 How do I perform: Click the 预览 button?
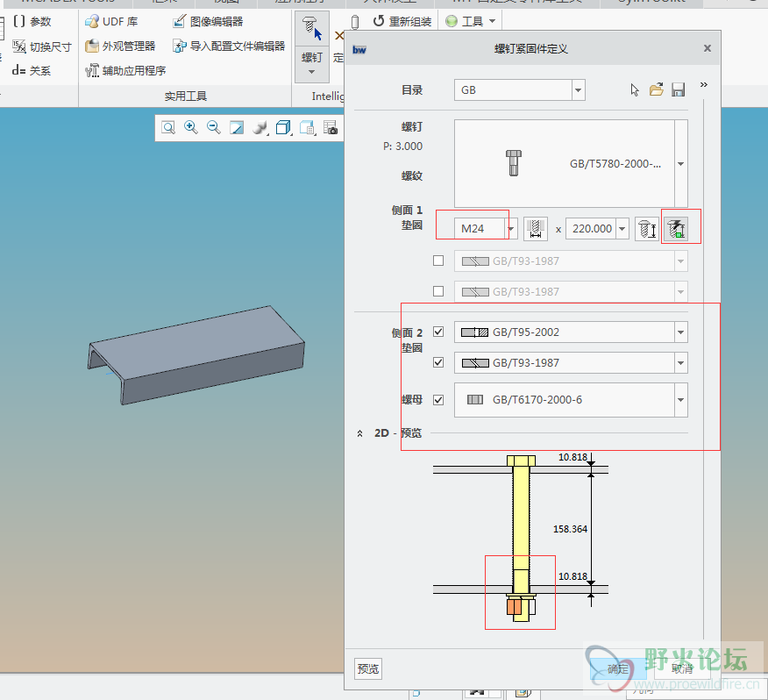[368, 669]
